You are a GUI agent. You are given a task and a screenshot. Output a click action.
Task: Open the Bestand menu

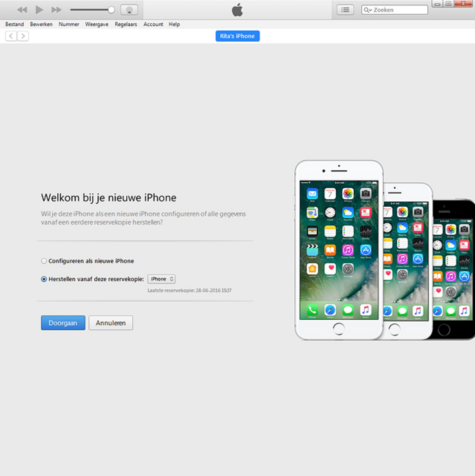(15, 24)
